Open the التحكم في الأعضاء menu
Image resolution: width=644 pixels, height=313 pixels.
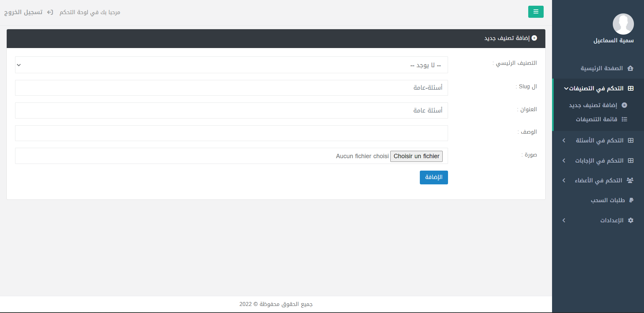coord(598,180)
